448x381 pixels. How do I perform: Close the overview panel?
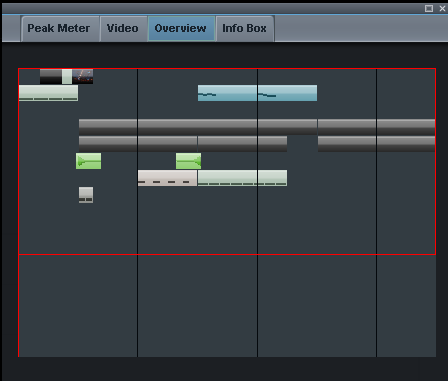click(x=442, y=9)
